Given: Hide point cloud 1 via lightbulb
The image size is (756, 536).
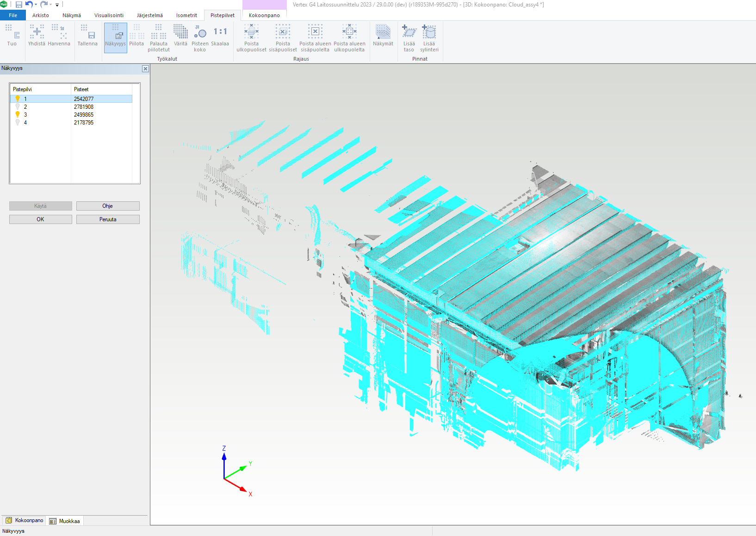Looking at the screenshot, I should click(18, 99).
